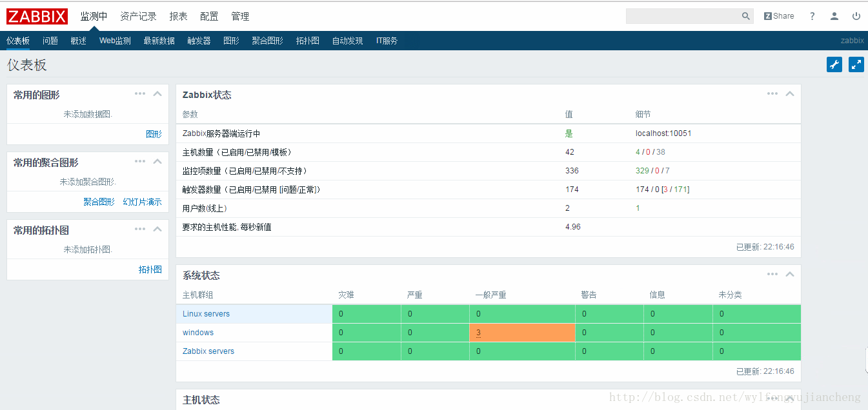Toggle fullscreen with the expand arrows icon

(x=856, y=64)
